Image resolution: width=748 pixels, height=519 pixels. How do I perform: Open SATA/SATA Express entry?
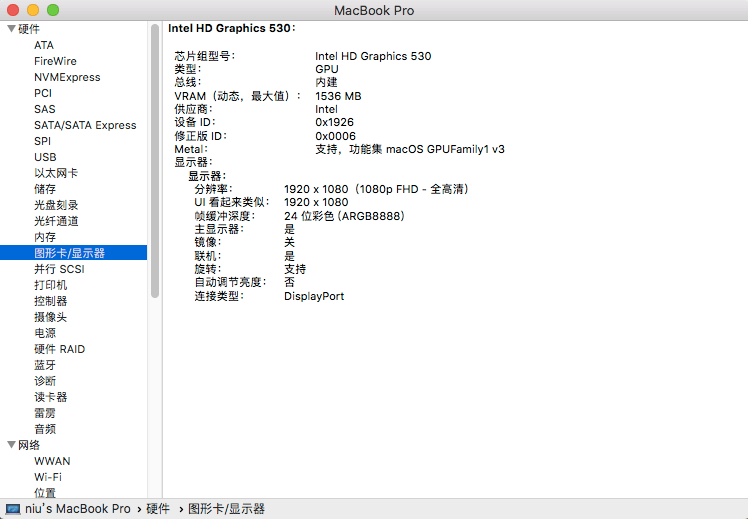tap(85, 125)
